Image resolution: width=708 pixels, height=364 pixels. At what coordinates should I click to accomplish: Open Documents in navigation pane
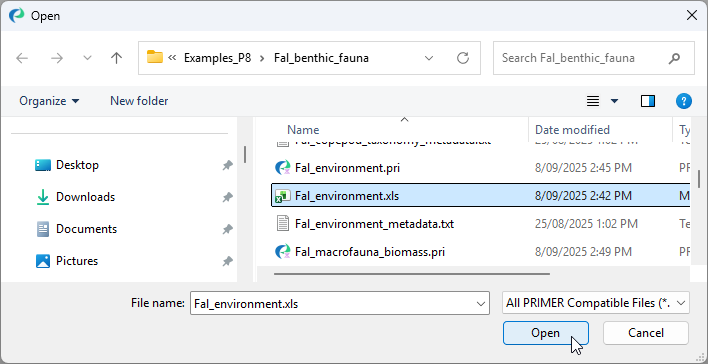pos(86,229)
